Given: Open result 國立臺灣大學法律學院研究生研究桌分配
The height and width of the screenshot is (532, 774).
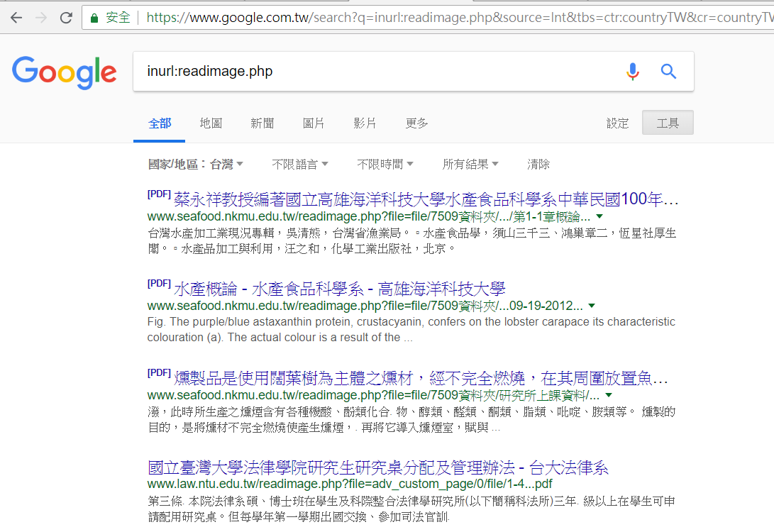Looking at the screenshot, I should [377, 467].
